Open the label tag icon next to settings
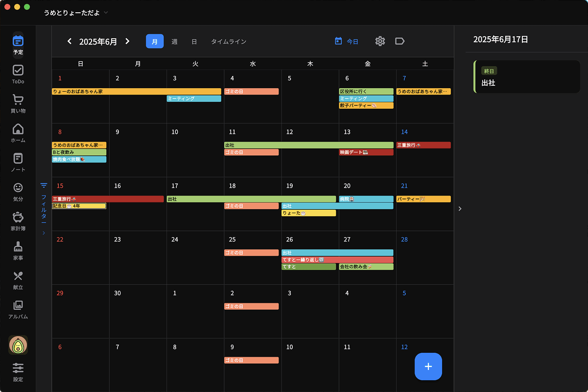 tap(400, 41)
